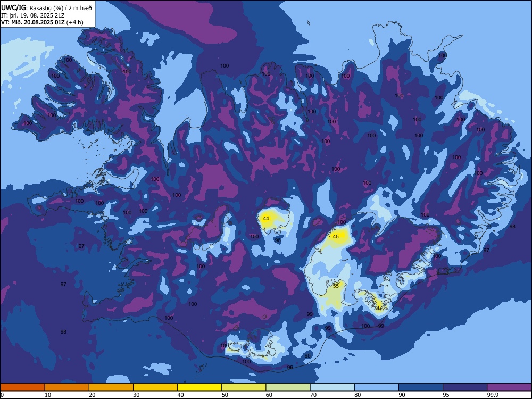The width and height of the screenshot is (532, 399).
Task: Select the 50–60 pale yellow legend swatch
Action: pyautogui.click(x=244, y=387)
